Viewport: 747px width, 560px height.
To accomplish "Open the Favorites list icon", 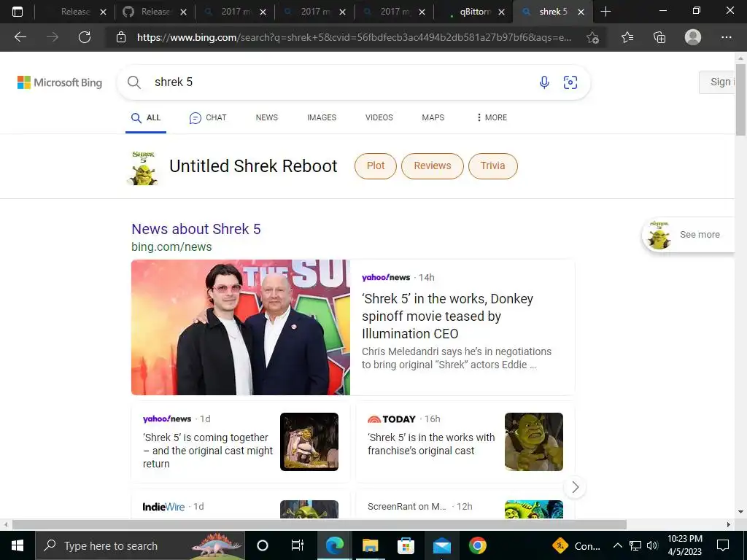I will point(627,37).
